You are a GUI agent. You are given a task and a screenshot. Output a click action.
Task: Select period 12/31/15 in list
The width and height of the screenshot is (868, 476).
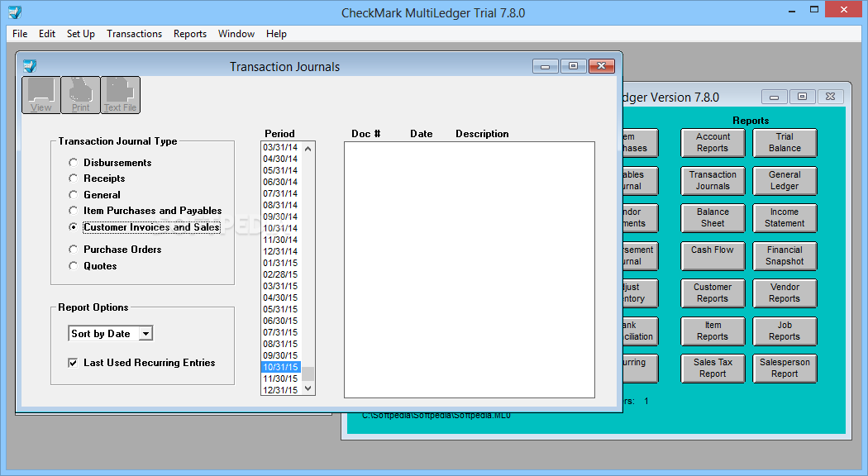pyautogui.click(x=281, y=390)
